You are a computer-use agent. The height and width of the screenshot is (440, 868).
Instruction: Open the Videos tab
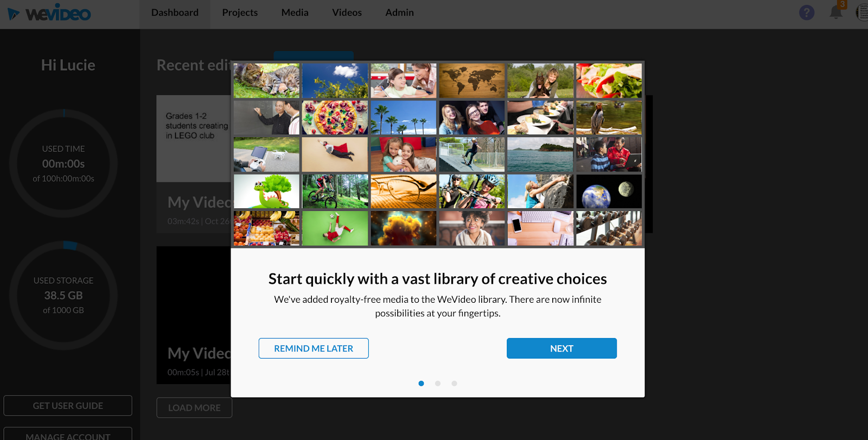coord(347,12)
